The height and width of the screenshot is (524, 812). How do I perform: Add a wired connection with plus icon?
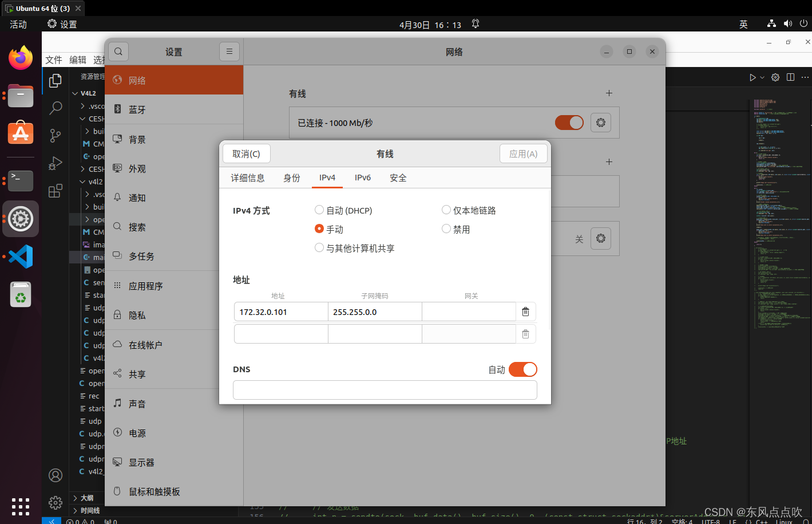pos(609,93)
